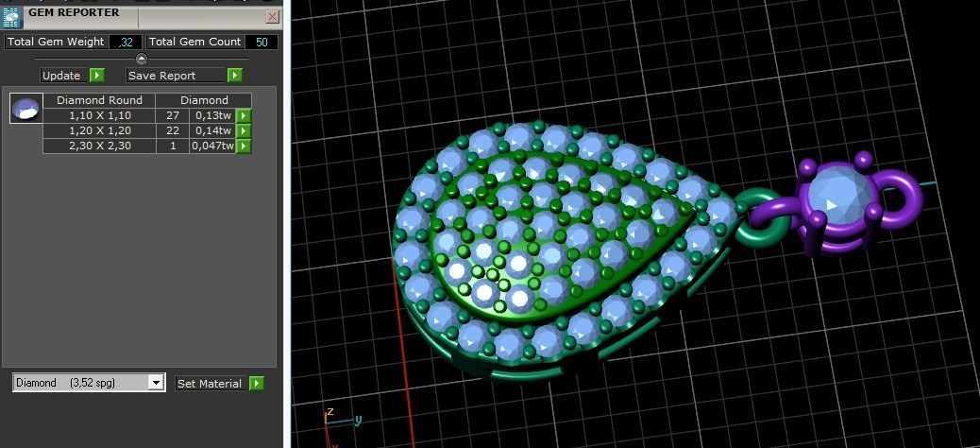Click green arrow next to Save Report
Screen dimensions: 980x448
(x=234, y=76)
